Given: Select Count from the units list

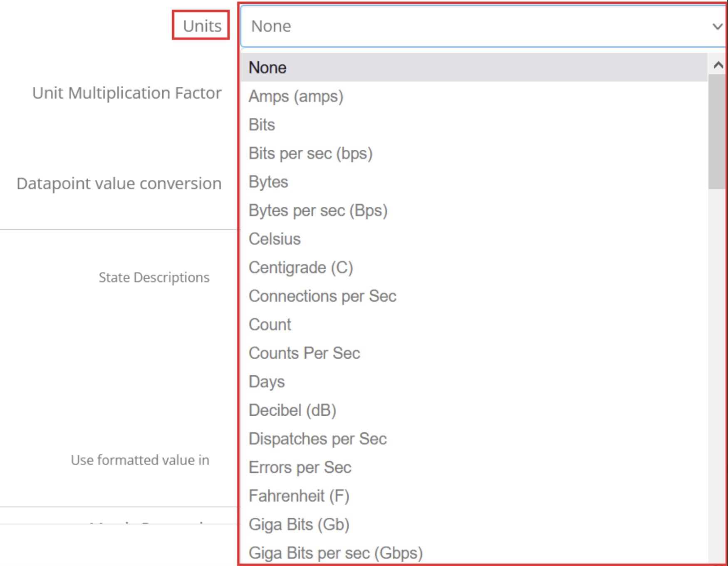Looking at the screenshot, I should tap(270, 325).
